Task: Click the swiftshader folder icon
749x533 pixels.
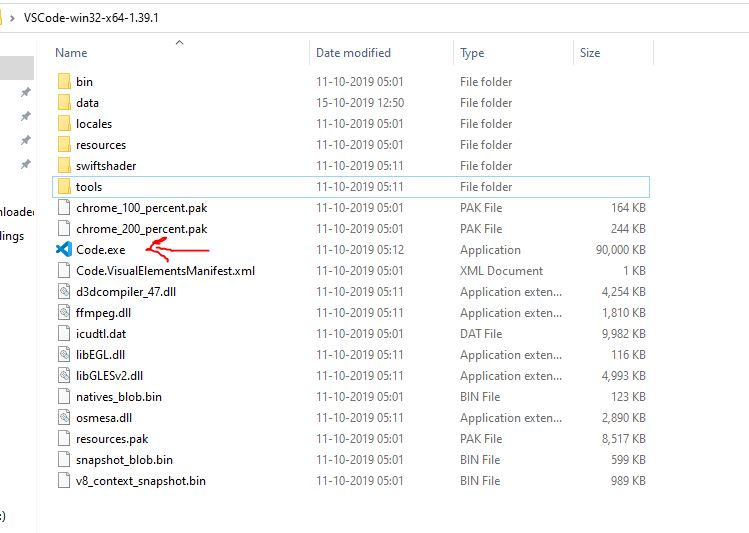Action: [64, 166]
